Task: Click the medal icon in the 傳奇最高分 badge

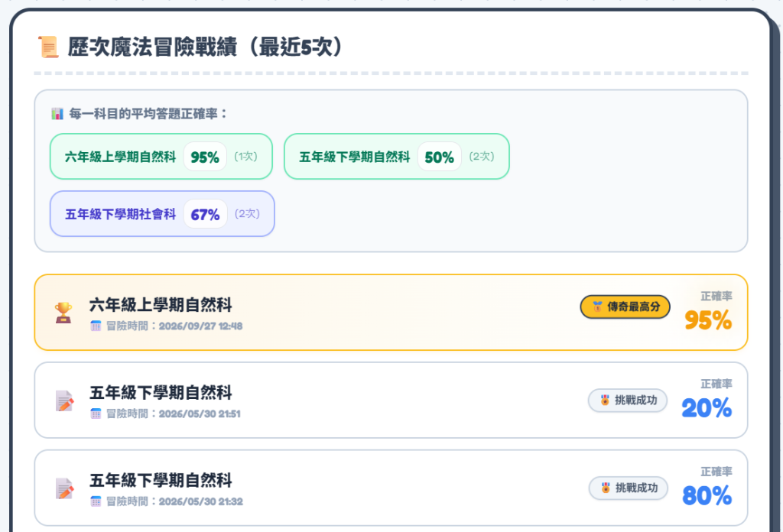Action: (597, 307)
